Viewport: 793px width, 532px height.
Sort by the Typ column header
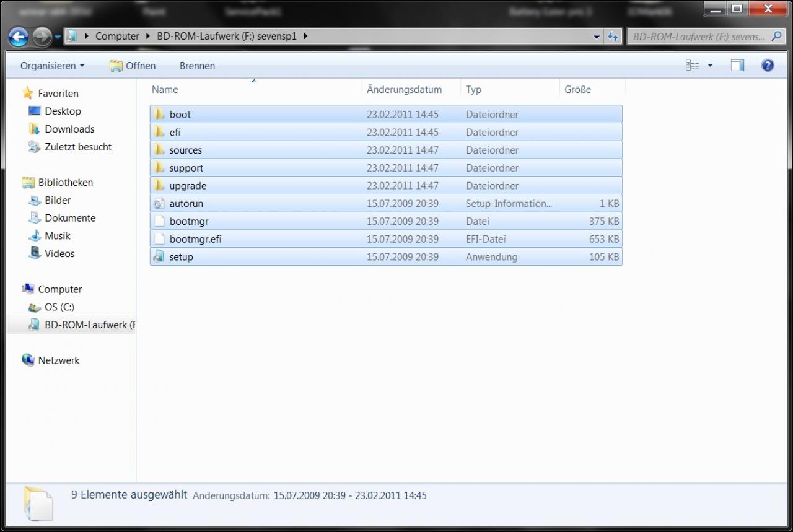[x=510, y=89]
